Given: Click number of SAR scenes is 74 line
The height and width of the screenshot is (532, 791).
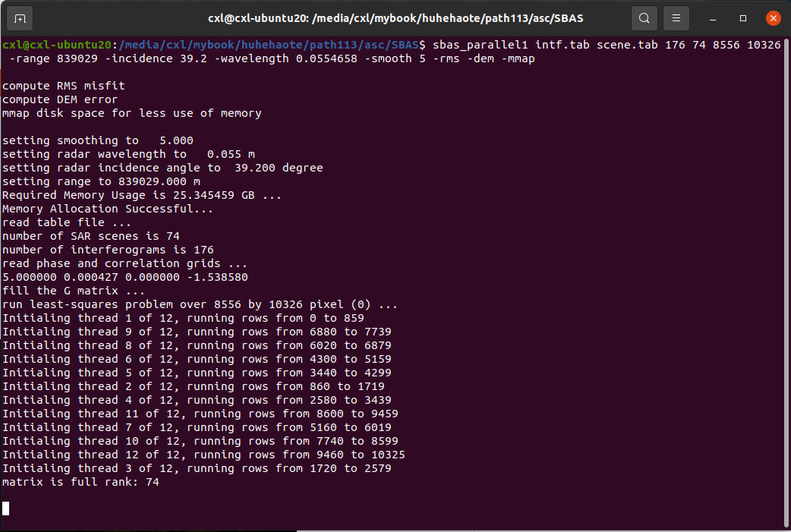Looking at the screenshot, I should (91, 236).
